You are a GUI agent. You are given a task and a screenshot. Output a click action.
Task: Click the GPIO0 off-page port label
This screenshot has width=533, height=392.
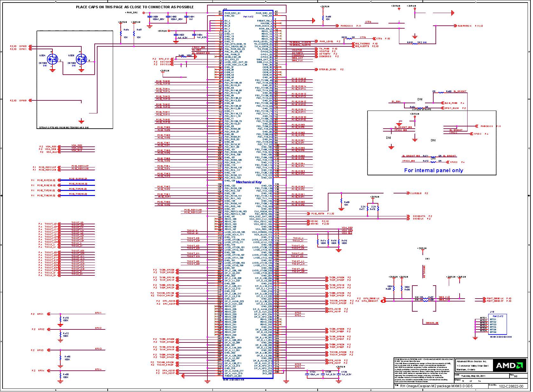click(x=23, y=46)
